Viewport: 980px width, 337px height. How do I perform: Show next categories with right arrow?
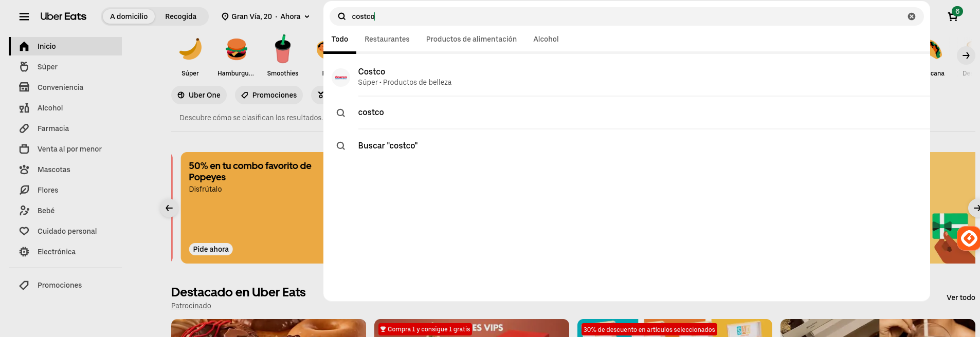click(x=966, y=55)
